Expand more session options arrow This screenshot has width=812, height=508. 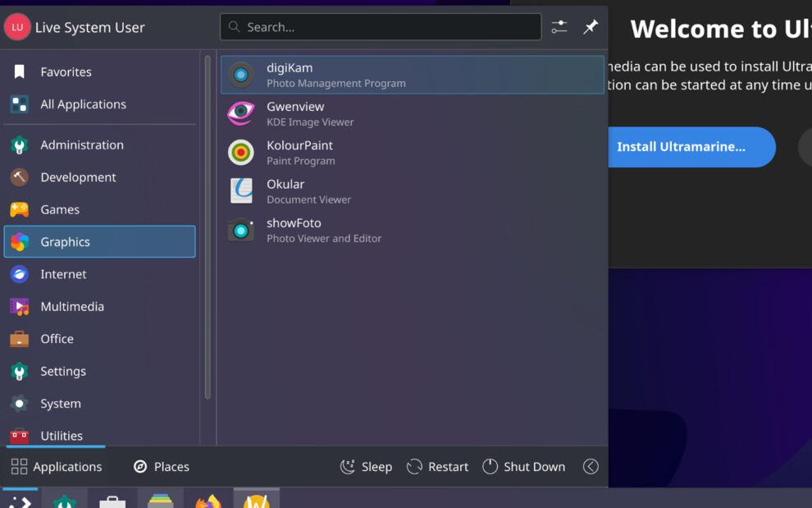[x=591, y=466]
